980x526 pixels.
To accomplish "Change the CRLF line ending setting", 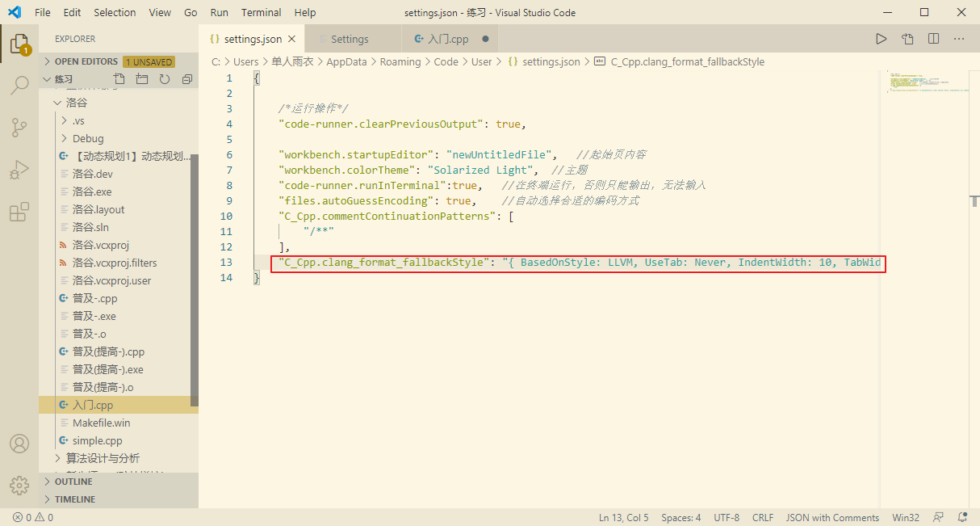I will click(762, 517).
